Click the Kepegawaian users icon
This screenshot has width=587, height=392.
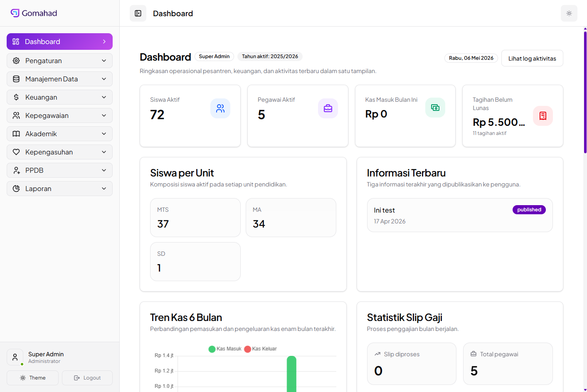16,115
